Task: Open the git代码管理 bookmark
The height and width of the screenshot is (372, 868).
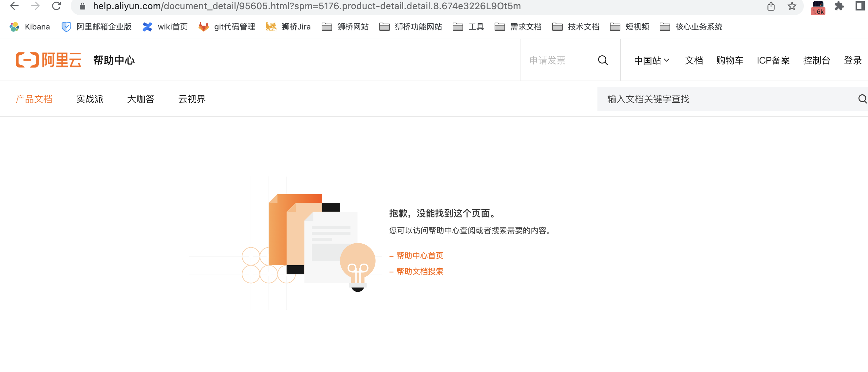Action: tap(227, 27)
